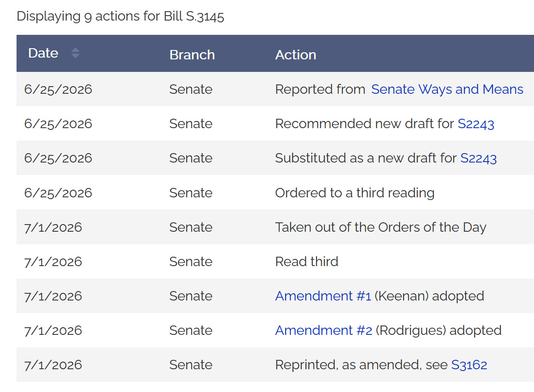Open S2243 link in Substituted as new draft row
This screenshot has height=392, width=534.
pos(479,158)
